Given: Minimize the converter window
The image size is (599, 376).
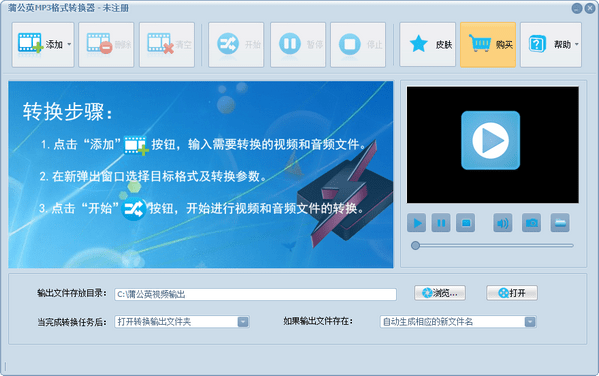Looking at the screenshot, I should click(577, 8).
